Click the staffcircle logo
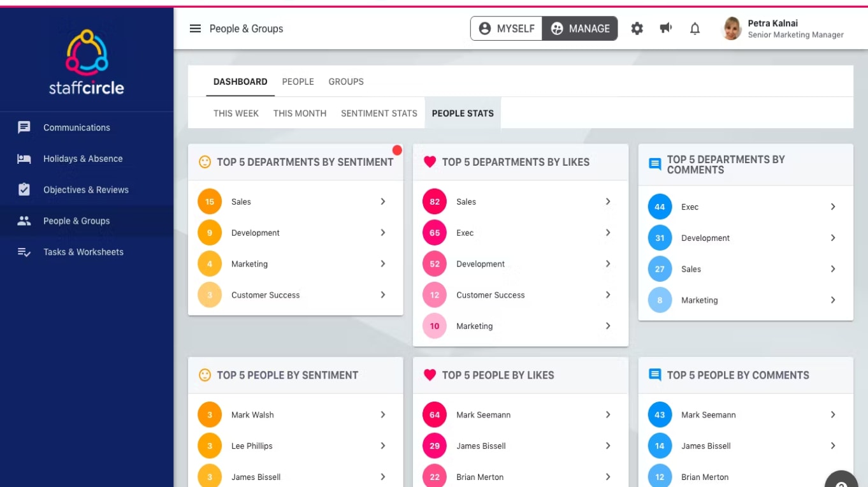The width and height of the screenshot is (868, 487). 87,62
